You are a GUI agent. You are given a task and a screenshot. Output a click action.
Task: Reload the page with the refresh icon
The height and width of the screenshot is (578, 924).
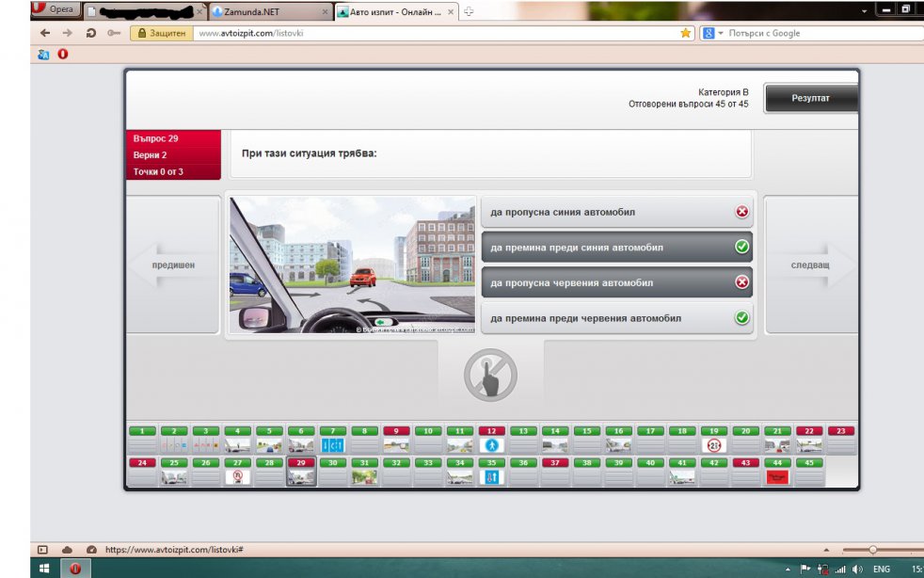[91, 33]
